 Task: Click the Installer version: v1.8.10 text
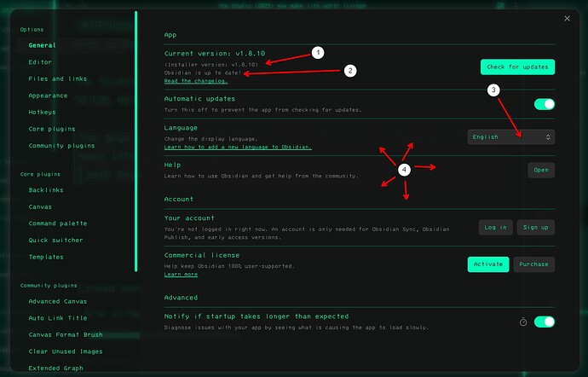tap(211, 64)
